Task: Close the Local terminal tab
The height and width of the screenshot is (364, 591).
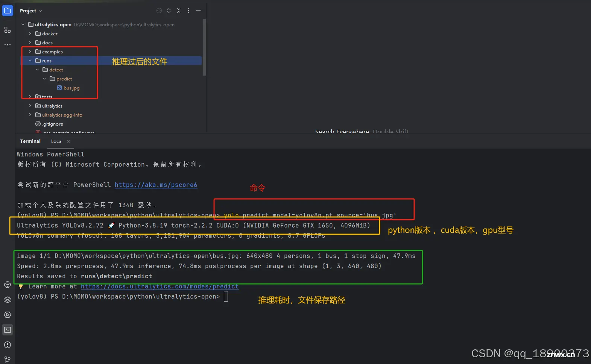Action: click(68, 141)
